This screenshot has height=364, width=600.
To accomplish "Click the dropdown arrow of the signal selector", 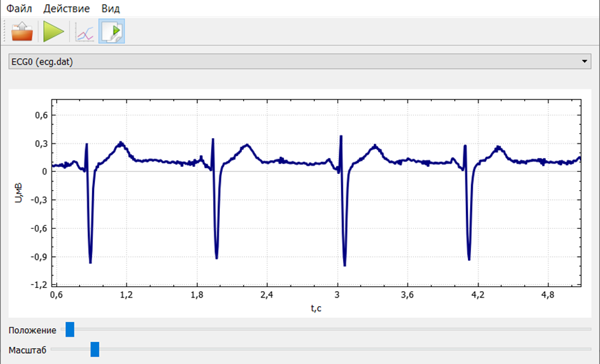I will tap(585, 62).
